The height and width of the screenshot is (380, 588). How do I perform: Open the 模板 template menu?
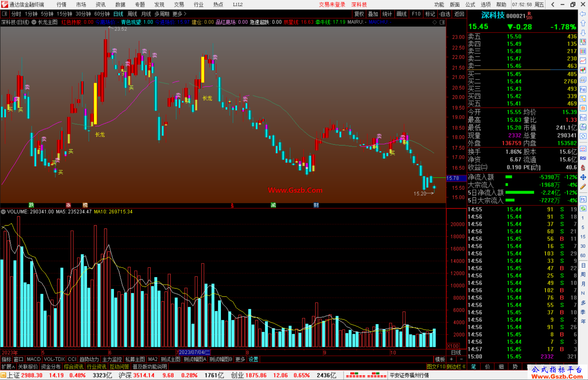coord(440,359)
